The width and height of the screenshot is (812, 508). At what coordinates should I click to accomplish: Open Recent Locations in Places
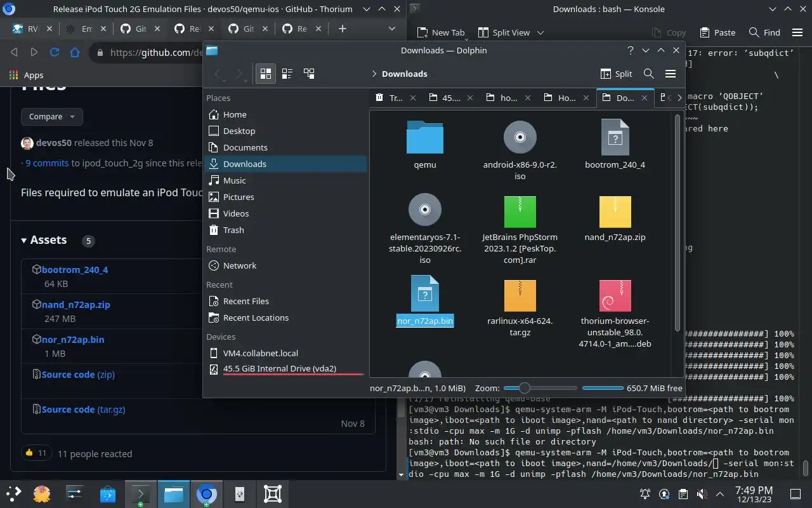[285, 317]
